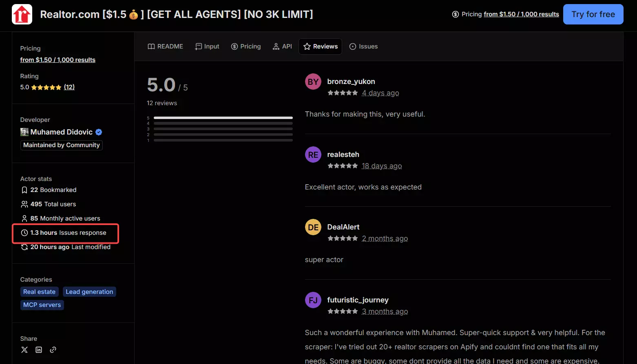
Task: Click the sidebar five-star rating icons
Action: (46, 87)
